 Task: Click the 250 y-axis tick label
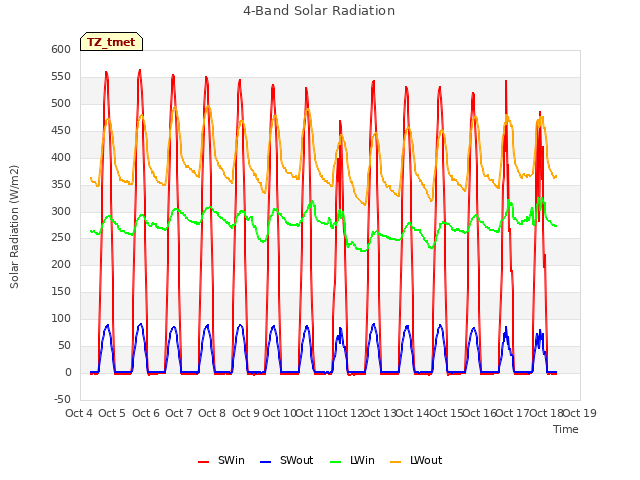click(61, 238)
